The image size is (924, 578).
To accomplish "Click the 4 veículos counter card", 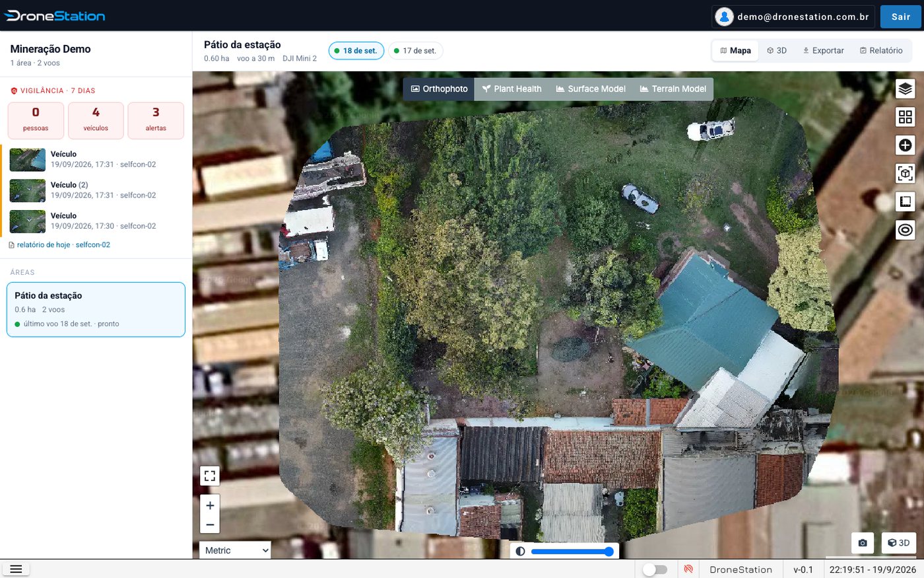I will click(96, 121).
